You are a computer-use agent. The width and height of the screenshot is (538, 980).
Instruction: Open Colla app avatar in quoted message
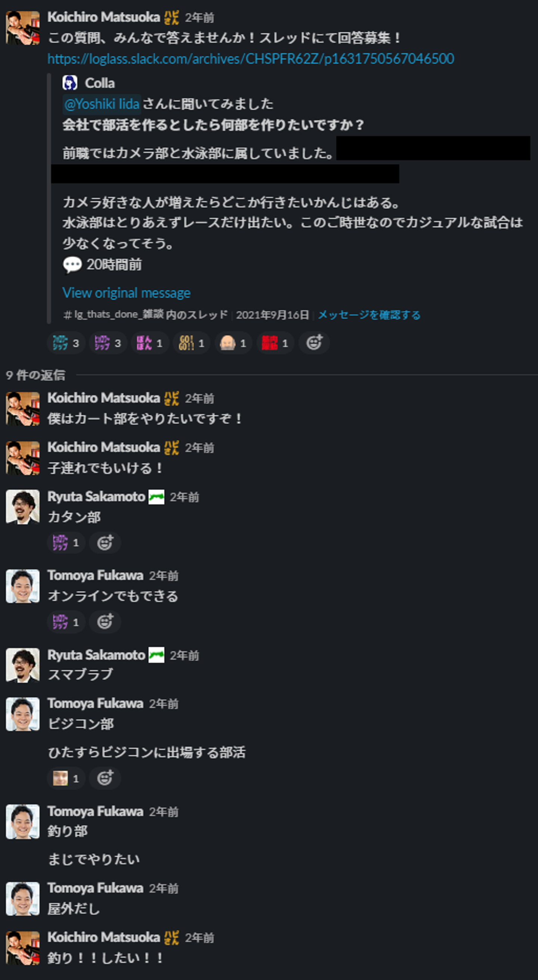tap(70, 83)
